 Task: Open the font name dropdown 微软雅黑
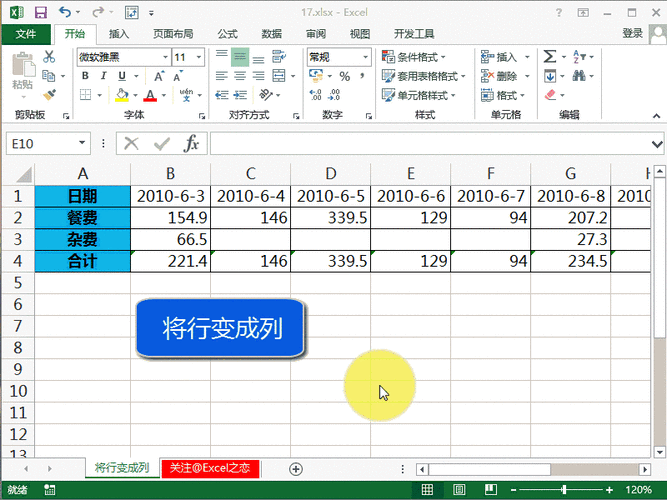[x=165, y=57]
